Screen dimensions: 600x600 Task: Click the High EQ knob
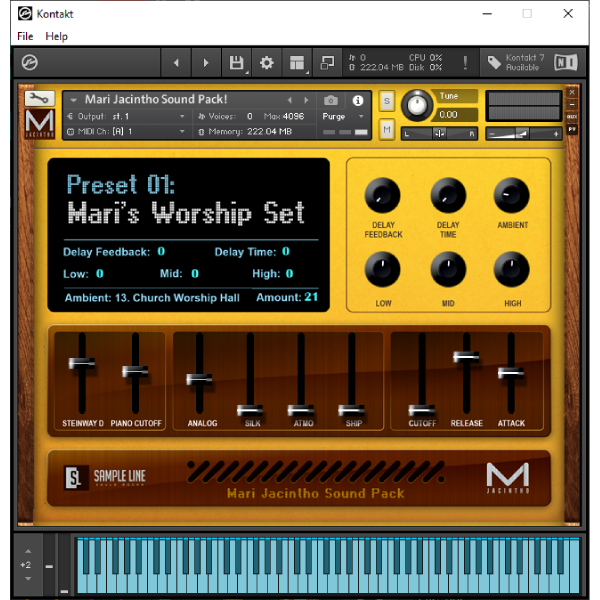[x=512, y=269]
